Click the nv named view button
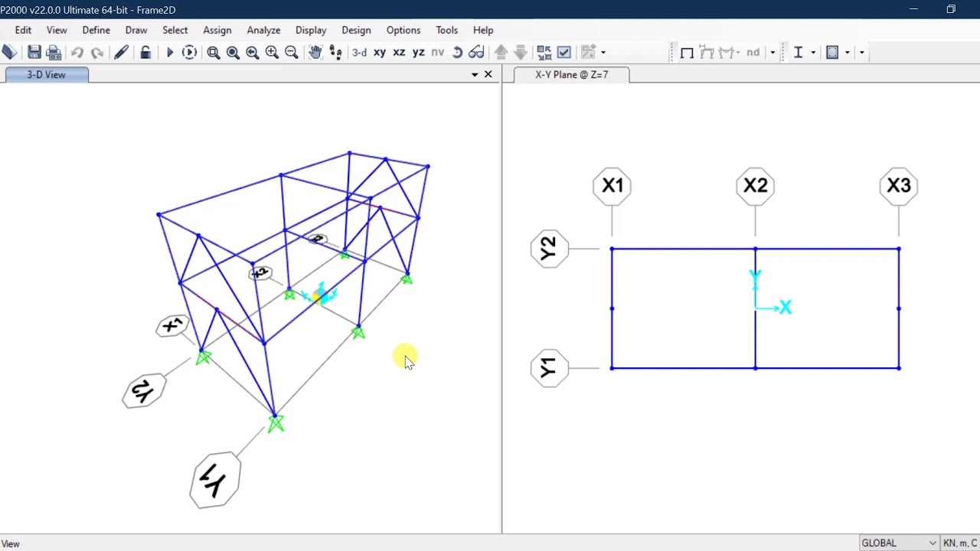980x551 pixels. click(438, 52)
